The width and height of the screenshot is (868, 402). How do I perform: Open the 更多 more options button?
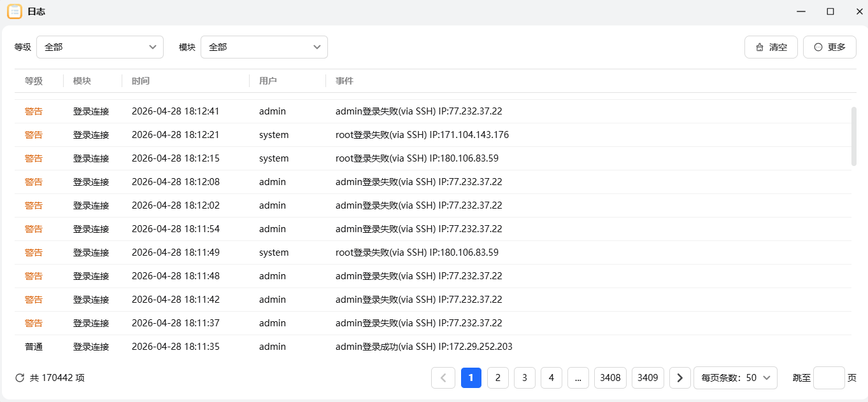[829, 47]
